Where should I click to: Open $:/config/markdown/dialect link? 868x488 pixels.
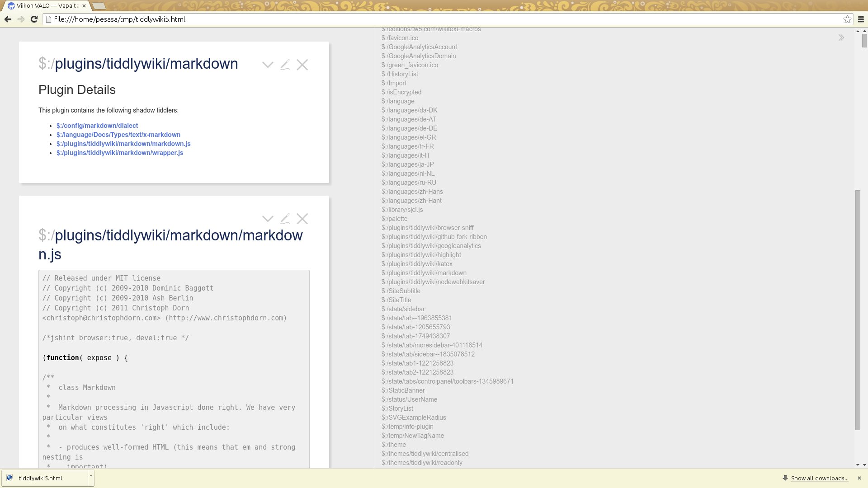coord(97,126)
